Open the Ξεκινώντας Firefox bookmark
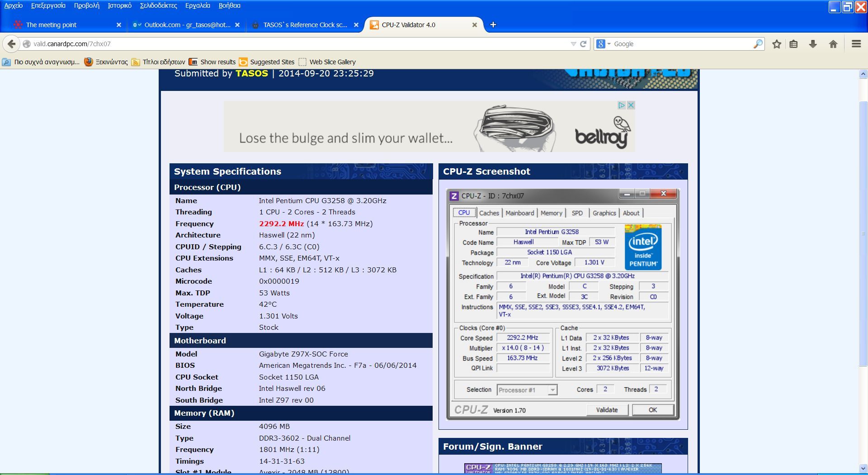The height and width of the screenshot is (475, 868). (106, 62)
